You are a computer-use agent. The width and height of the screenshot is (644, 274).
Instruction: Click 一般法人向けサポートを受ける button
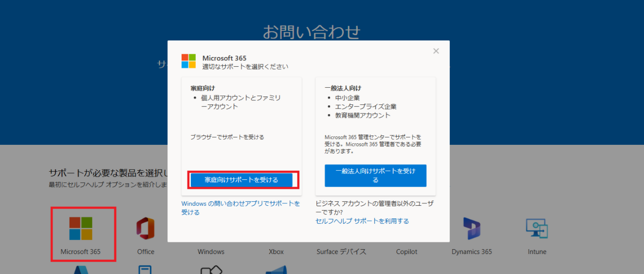coord(375,176)
